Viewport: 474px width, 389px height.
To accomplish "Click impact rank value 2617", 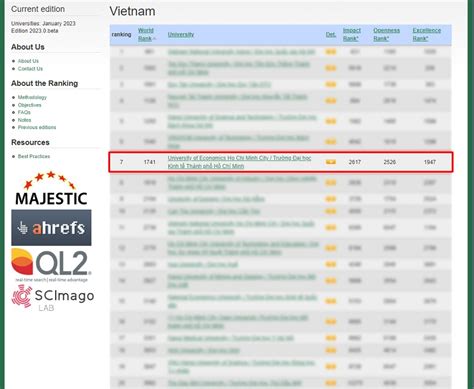I will (x=355, y=162).
